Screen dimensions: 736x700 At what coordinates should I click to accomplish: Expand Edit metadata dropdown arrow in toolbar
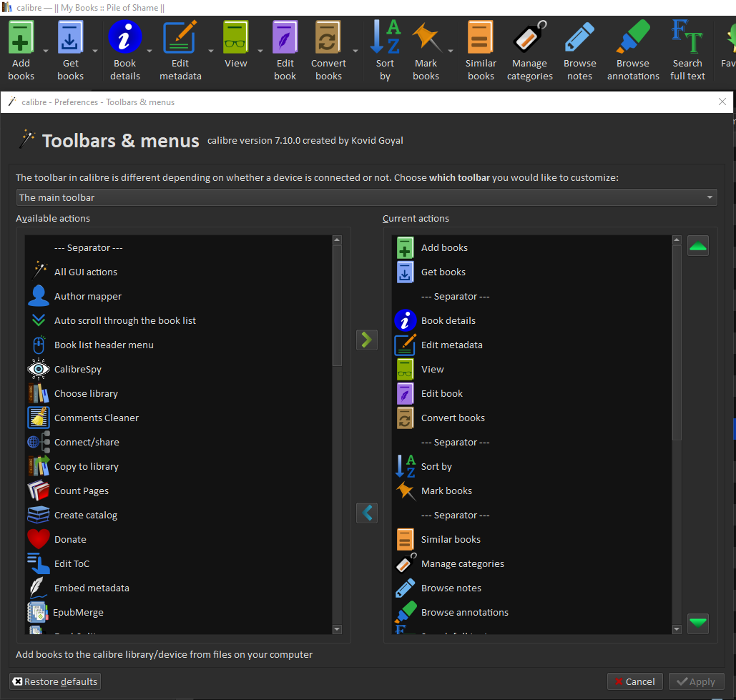coord(211,51)
